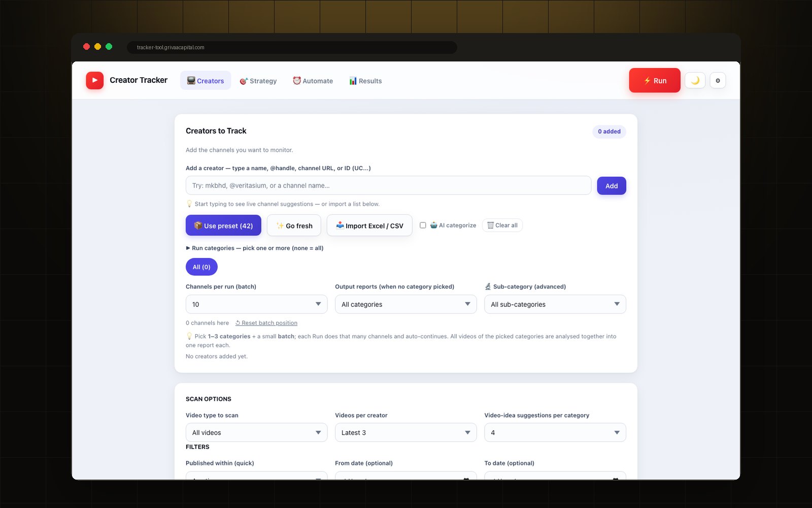Click the Creators to Track heading

[216, 131]
